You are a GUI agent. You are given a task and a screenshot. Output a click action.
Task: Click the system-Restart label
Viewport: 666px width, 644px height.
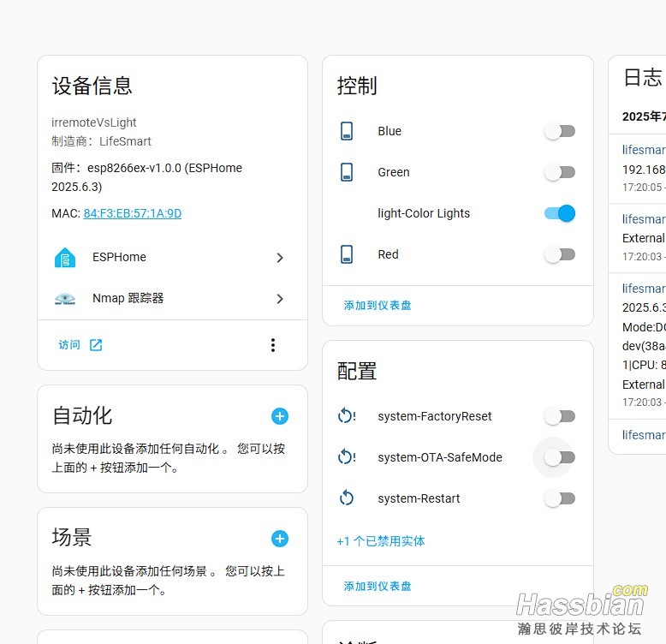click(419, 498)
